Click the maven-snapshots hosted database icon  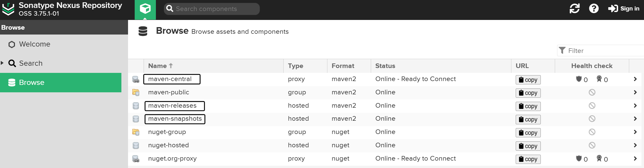[136, 119]
